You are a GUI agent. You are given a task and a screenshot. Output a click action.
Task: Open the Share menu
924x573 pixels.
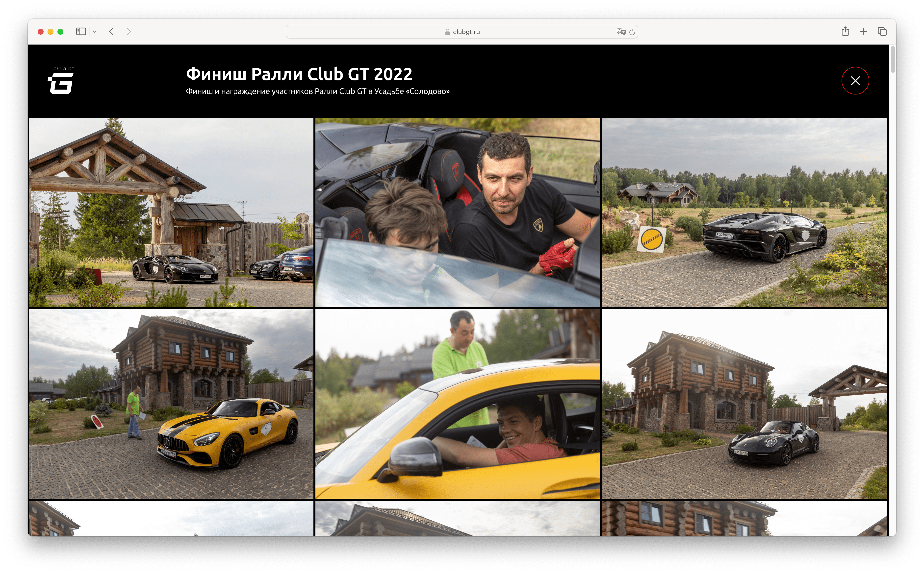(x=845, y=31)
